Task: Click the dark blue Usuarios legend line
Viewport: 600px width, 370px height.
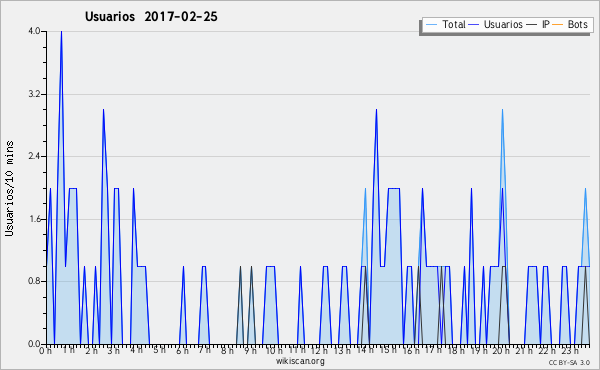Action: [474, 25]
